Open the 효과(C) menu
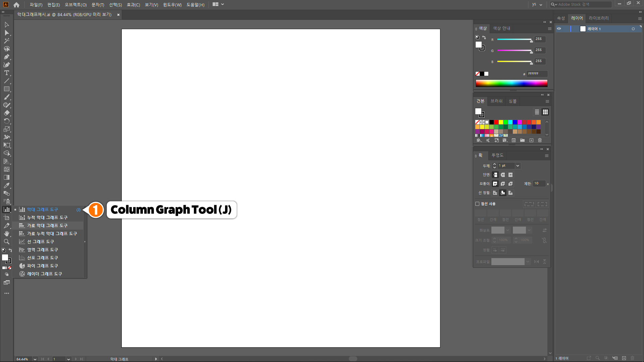 pos(133,5)
